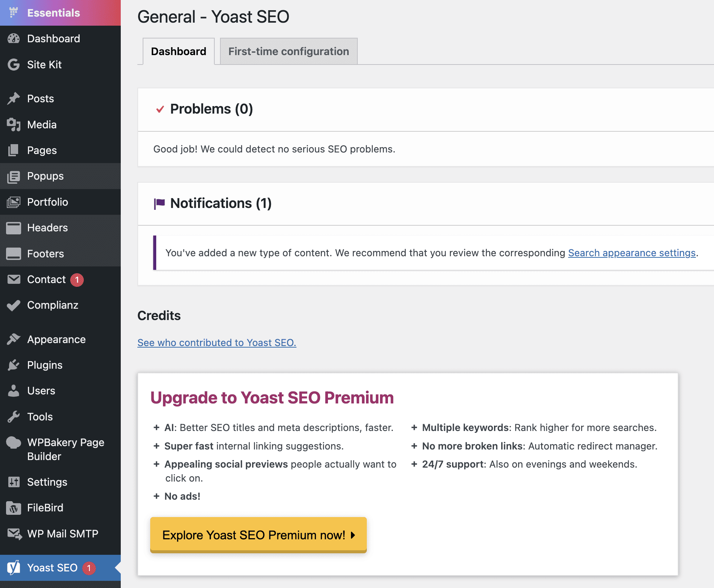
Task: Click the Complianz checkmark icon
Action: [14, 305]
